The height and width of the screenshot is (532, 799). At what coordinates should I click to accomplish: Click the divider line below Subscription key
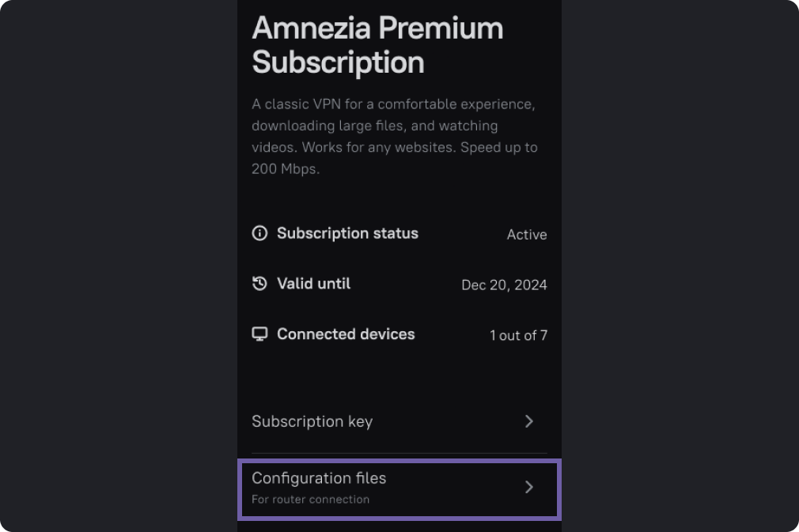pyautogui.click(x=399, y=453)
